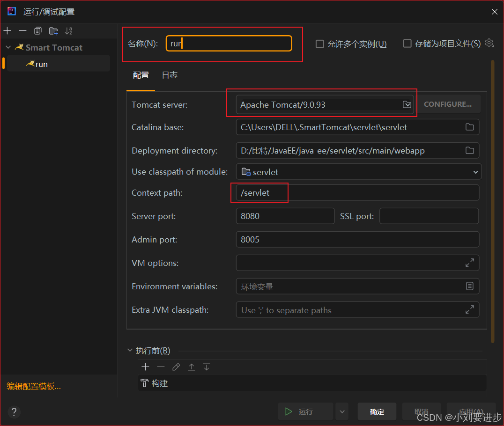Open 编辑配置模板 link
The image size is (504, 426).
34,386
